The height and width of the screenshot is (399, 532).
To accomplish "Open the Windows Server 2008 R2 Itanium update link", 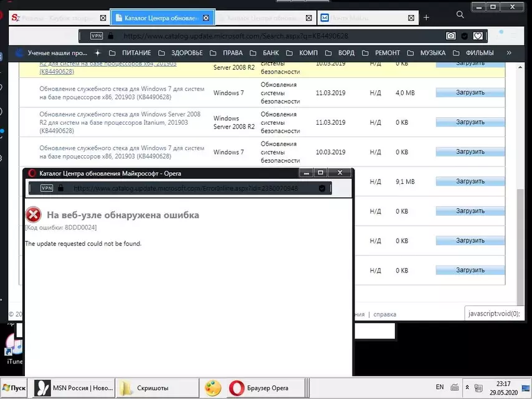I will pos(120,122).
